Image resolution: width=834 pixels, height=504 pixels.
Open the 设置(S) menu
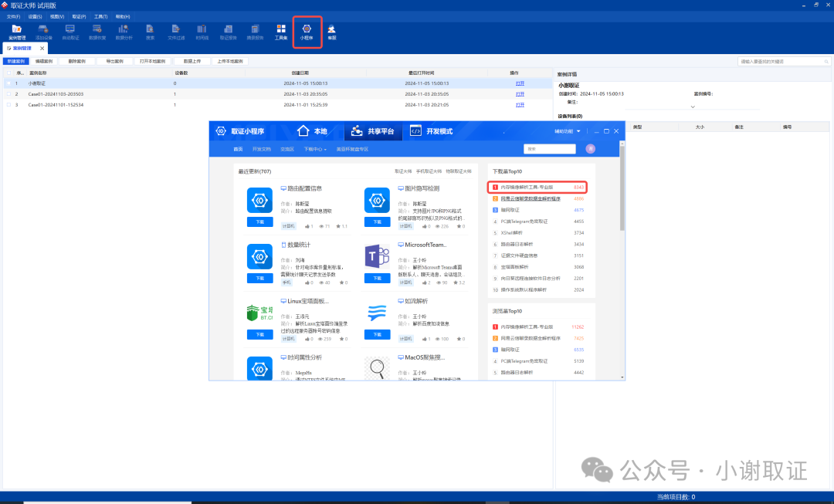pos(35,17)
